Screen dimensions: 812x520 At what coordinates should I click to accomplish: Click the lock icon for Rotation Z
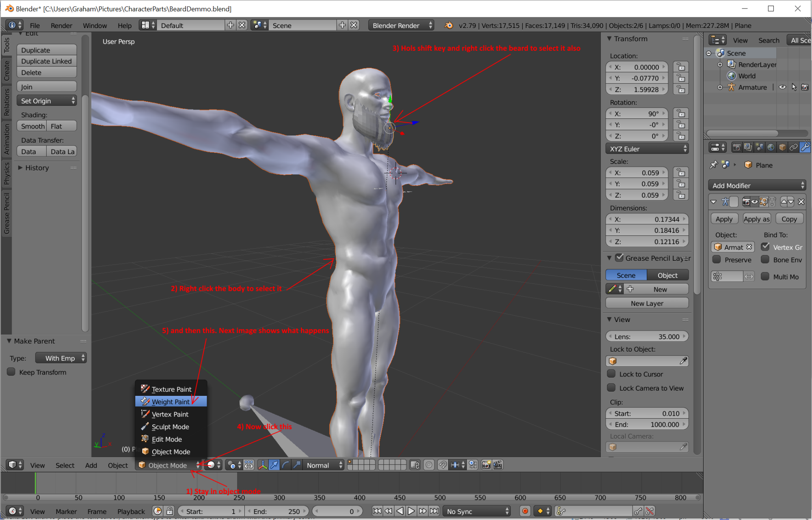click(x=681, y=136)
